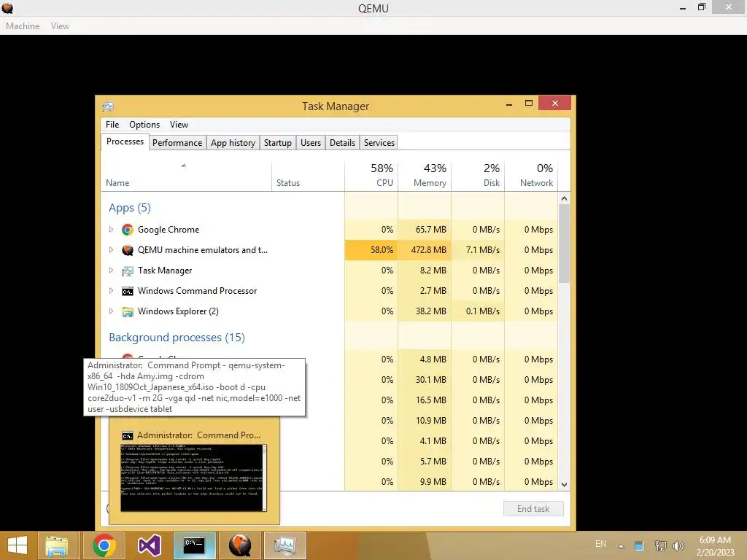Click the process list scrollbar thumb
The image size is (747, 560).
coord(564,244)
